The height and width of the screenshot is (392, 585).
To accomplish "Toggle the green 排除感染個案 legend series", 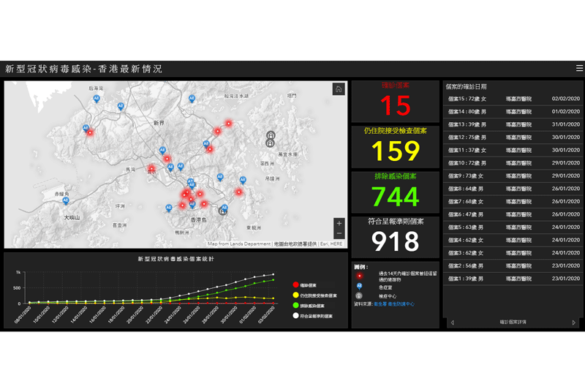I will tap(309, 306).
